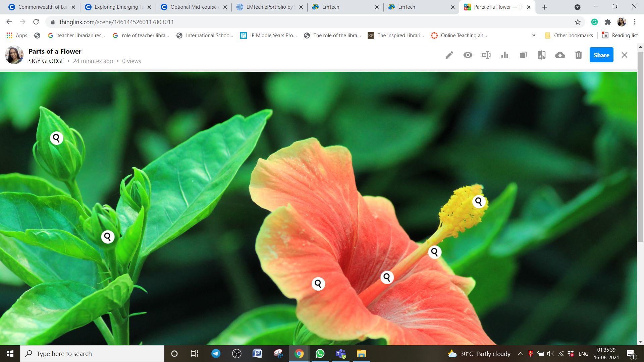Click the replace image flip icon

point(542,55)
